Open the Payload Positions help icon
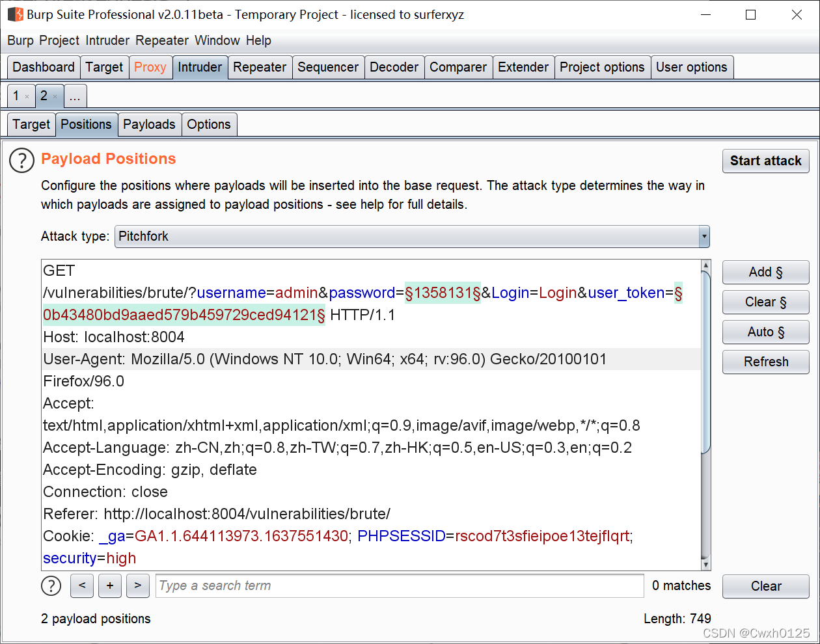The image size is (820, 644). click(21, 161)
